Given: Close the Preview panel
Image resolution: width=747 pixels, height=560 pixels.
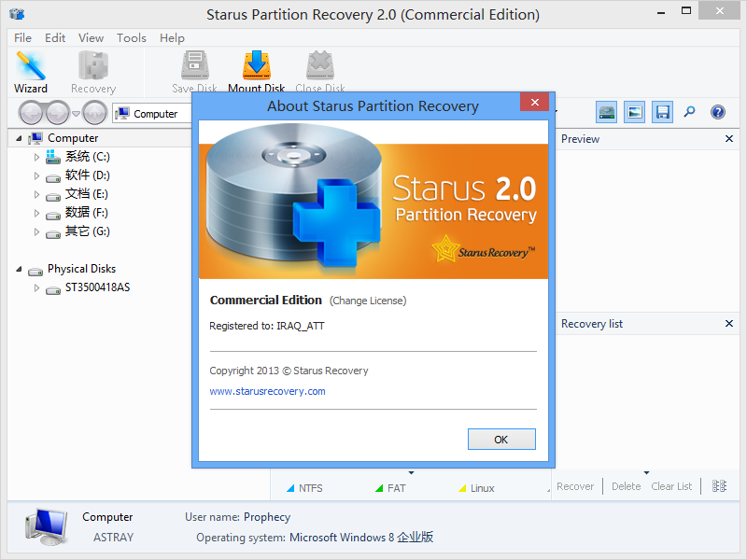Looking at the screenshot, I should click(729, 138).
